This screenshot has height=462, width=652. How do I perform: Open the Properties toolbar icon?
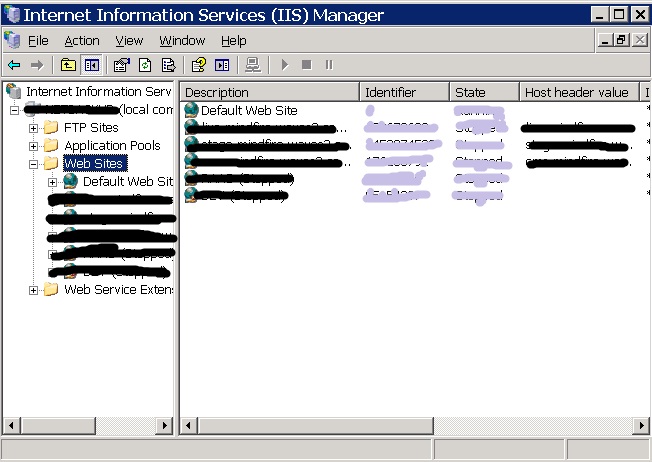122,65
